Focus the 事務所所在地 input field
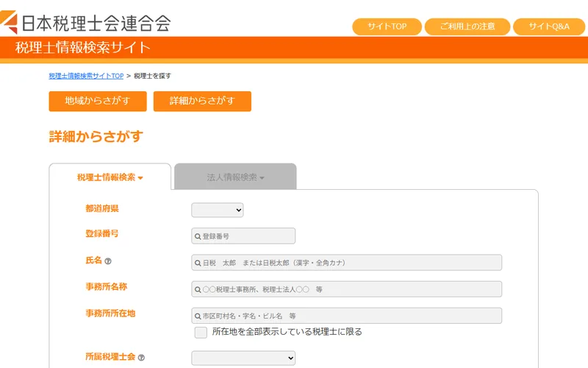 pyautogui.click(x=346, y=316)
